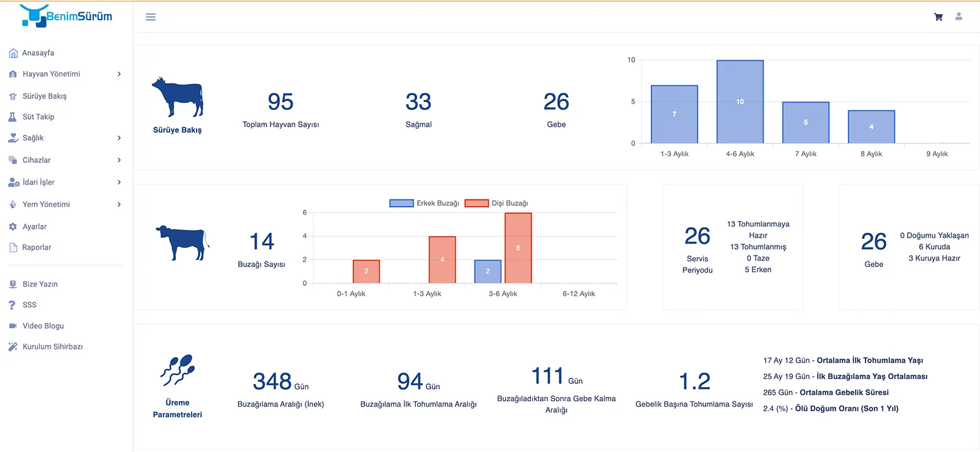Open the Bize Yazın link
The width and height of the screenshot is (980, 452).
coord(40,284)
